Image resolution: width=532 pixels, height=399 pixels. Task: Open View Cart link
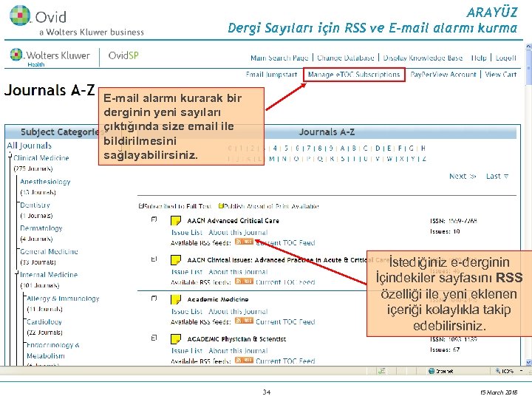tap(501, 75)
